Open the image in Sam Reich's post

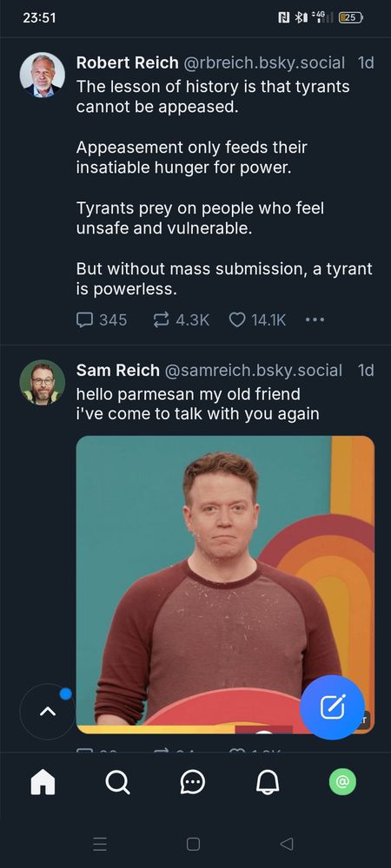click(x=225, y=584)
